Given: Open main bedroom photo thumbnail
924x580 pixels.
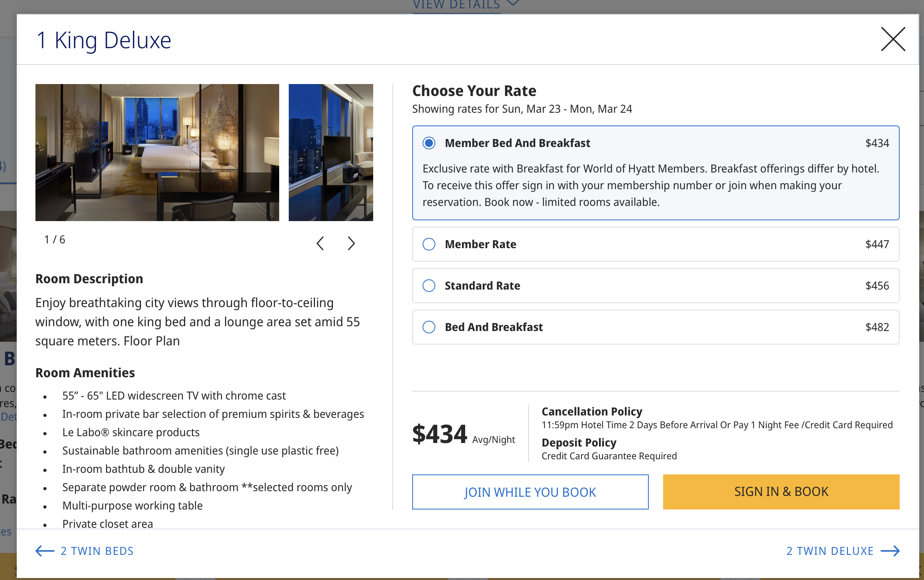Looking at the screenshot, I should pyautogui.click(x=157, y=152).
